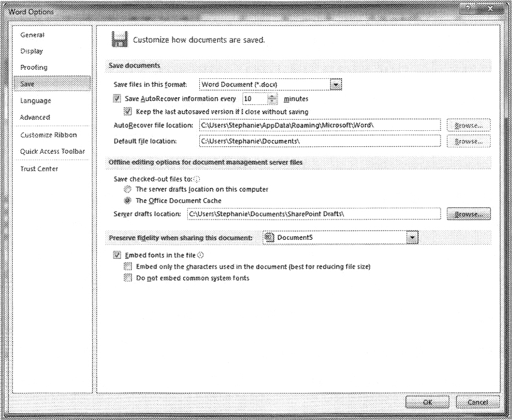Click the Cancel button

(477, 402)
